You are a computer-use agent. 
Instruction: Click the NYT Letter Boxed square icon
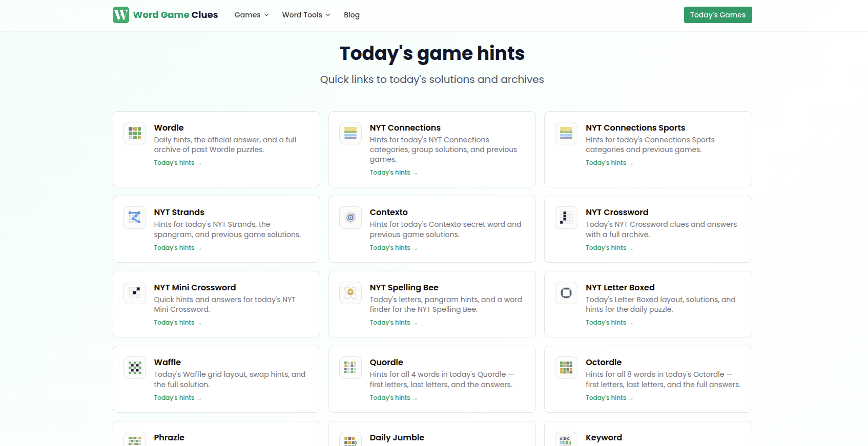566,293
